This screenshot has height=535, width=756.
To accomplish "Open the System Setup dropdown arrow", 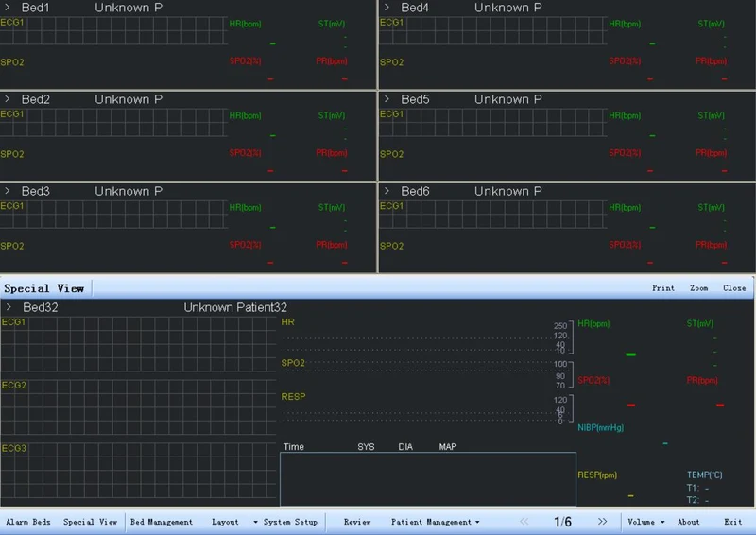I will coord(255,522).
